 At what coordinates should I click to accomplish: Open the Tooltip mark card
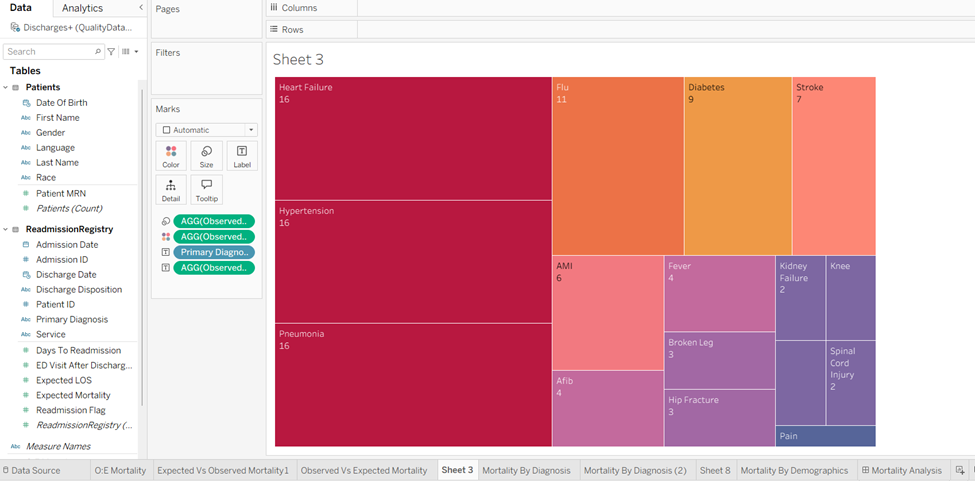click(206, 190)
